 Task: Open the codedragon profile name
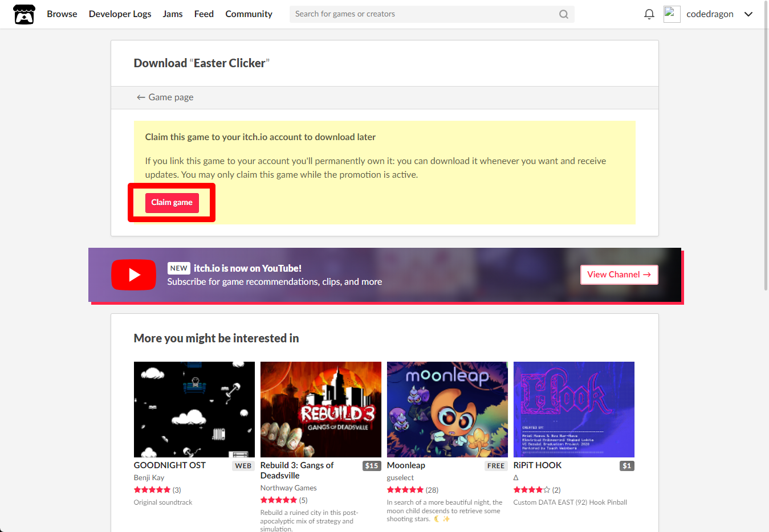tap(710, 14)
